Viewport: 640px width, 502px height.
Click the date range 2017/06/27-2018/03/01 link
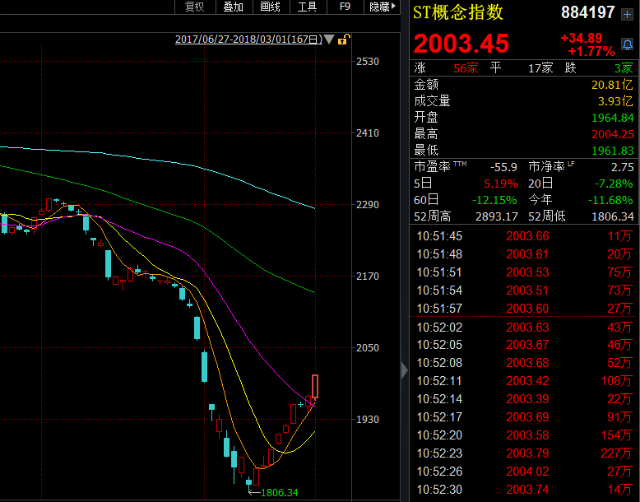pos(249,40)
